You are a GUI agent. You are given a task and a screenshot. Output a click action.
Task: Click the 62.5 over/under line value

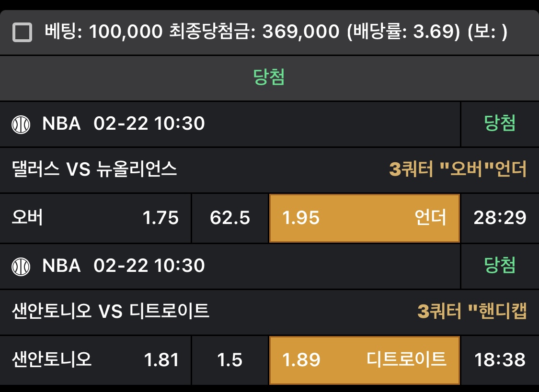(230, 218)
